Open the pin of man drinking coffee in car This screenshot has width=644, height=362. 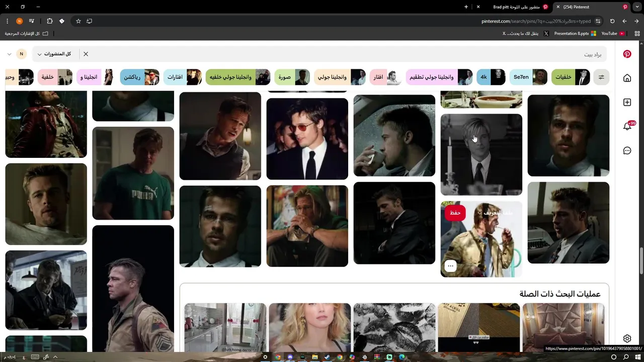(x=394, y=135)
